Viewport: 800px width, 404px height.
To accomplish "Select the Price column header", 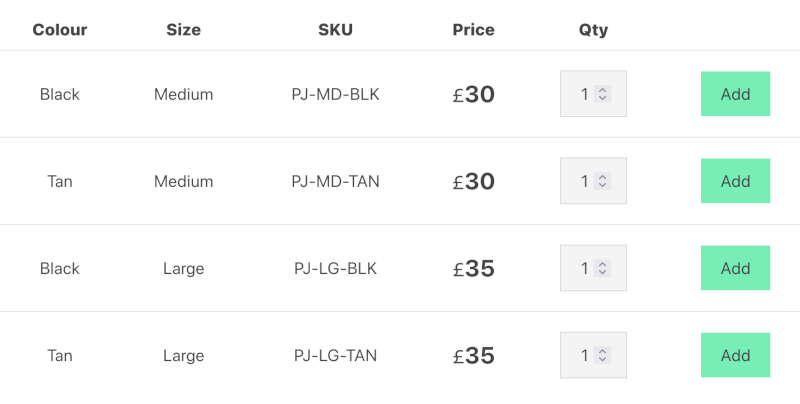I will (473, 30).
